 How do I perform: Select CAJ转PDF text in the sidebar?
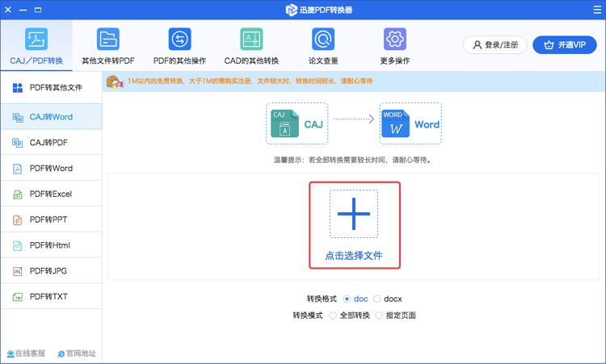[48, 143]
